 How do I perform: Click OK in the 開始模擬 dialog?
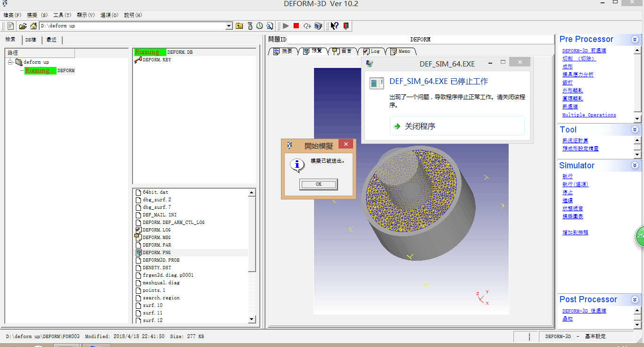(319, 184)
